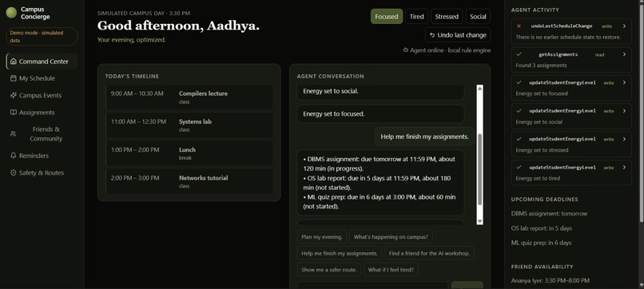Viewport: 644px width, 289px height.
Task: Click the 'What if I feel tired?' suggestion
Action: tap(391, 270)
